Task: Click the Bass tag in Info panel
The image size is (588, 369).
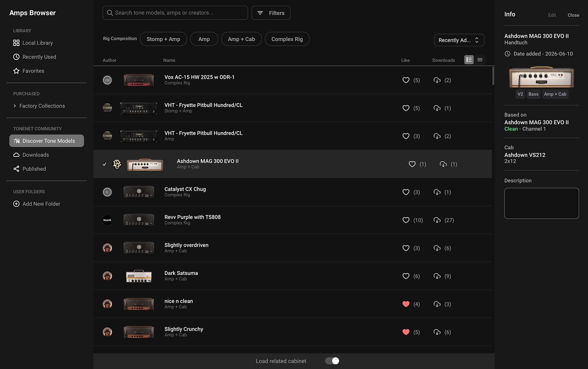Action: [x=533, y=94]
